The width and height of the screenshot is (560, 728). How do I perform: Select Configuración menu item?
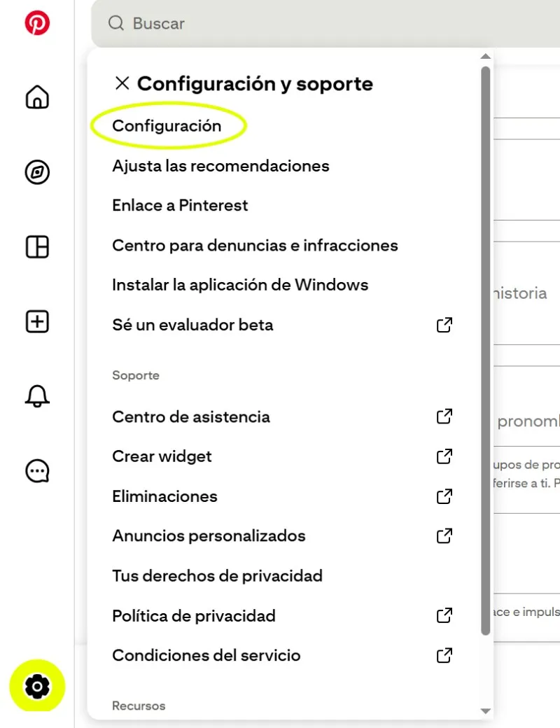click(x=167, y=126)
